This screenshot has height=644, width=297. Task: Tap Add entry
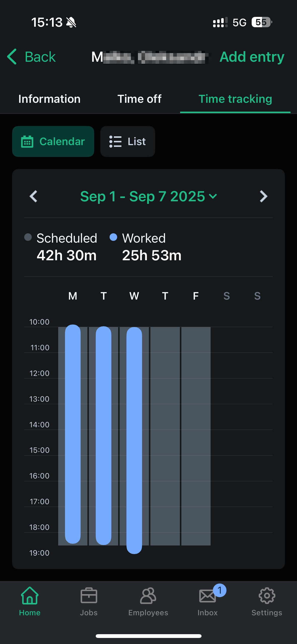click(x=252, y=57)
